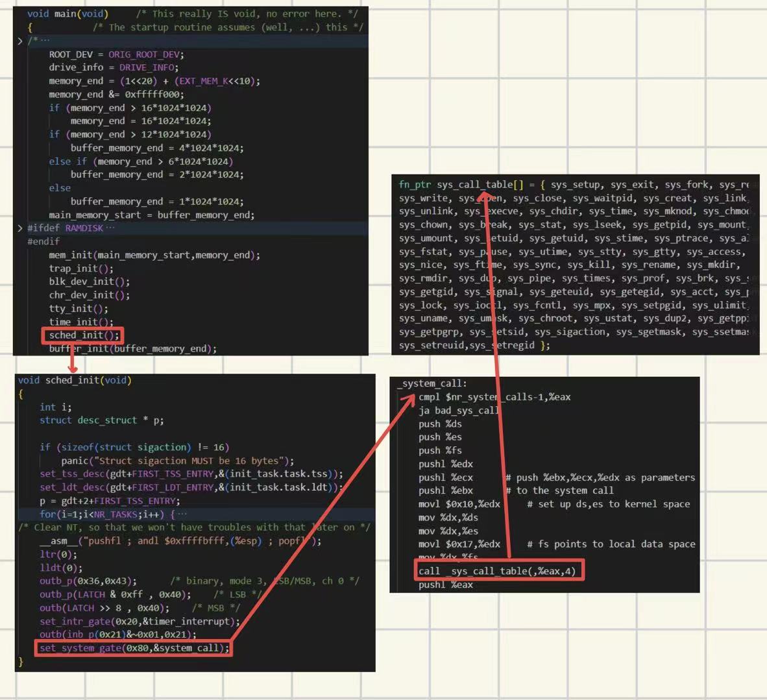
Task: Click sys_ptrace in the syscall table
Action: 681,238
